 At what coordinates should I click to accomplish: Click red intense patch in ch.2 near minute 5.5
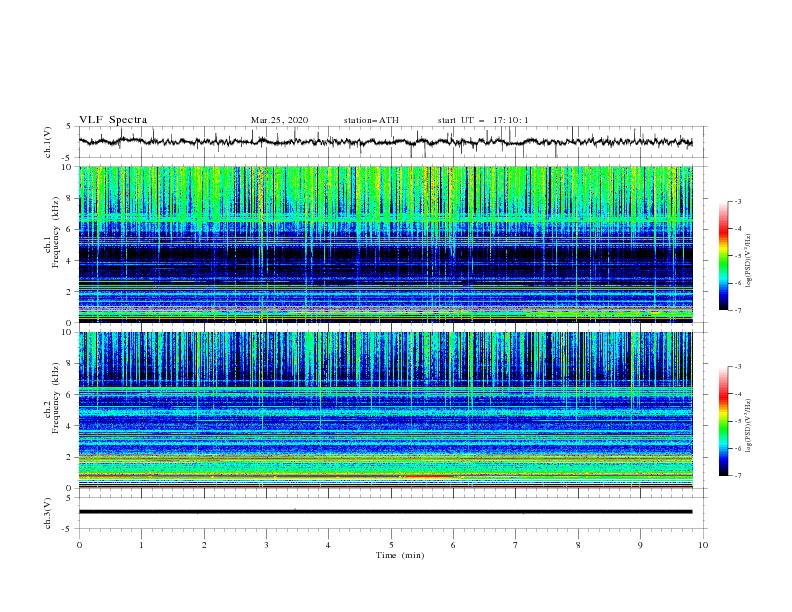(x=427, y=477)
